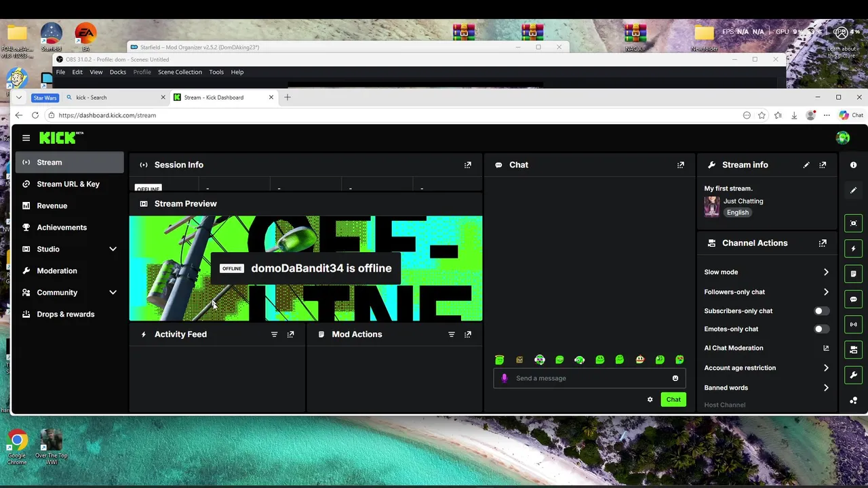Edit stream info with the pencil icon
The width and height of the screenshot is (868, 488).
[x=806, y=165]
